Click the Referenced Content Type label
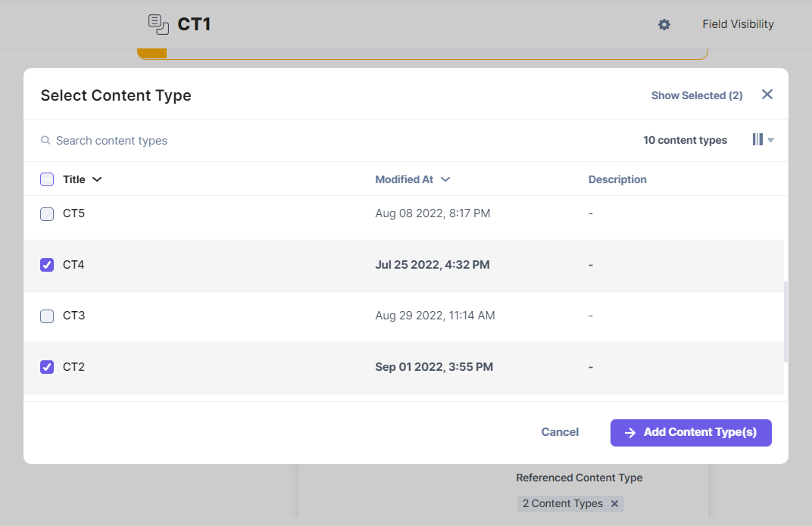812x526 pixels. (579, 478)
